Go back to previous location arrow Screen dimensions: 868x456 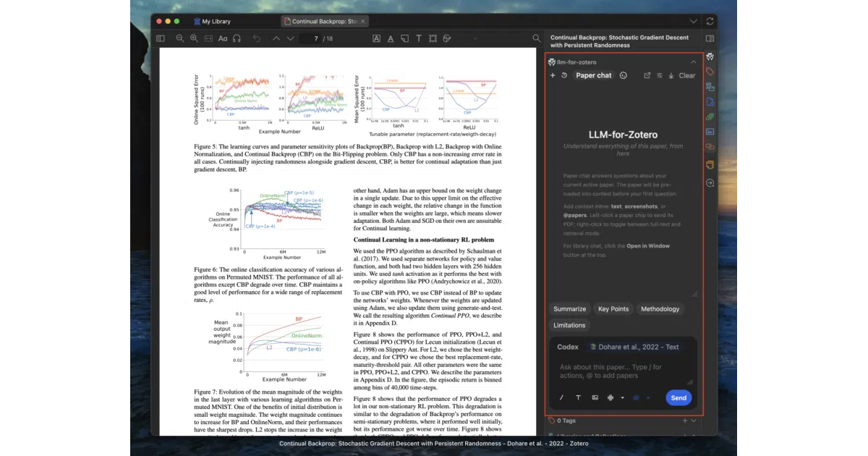(x=256, y=38)
